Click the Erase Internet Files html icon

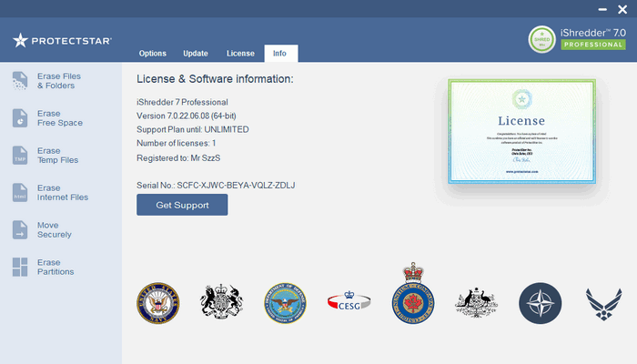20,193
